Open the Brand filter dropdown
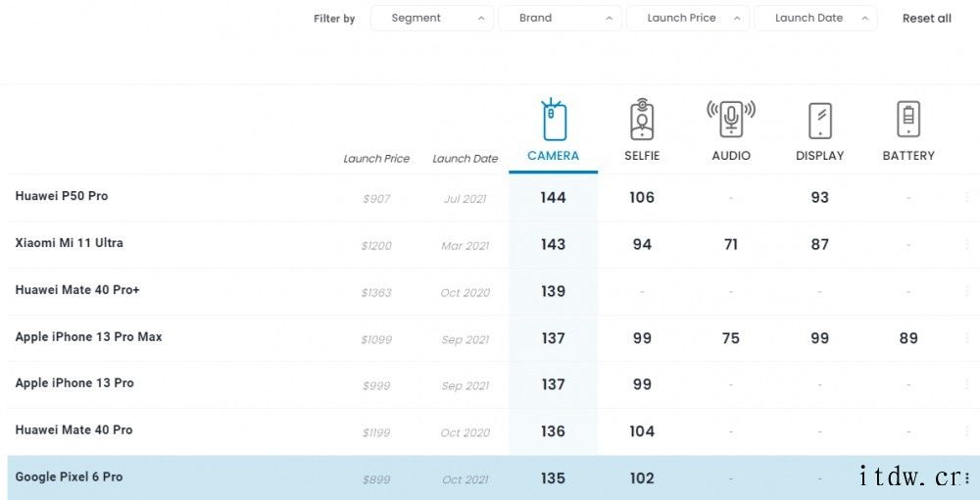Image resolution: width=980 pixels, height=500 pixels. [560, 18]
